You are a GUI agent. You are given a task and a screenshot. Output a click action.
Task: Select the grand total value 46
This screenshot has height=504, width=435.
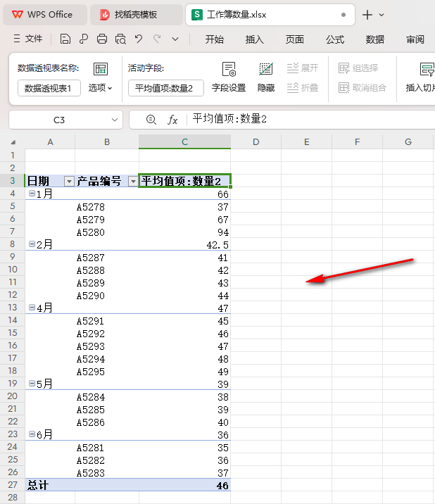point(185,485)
